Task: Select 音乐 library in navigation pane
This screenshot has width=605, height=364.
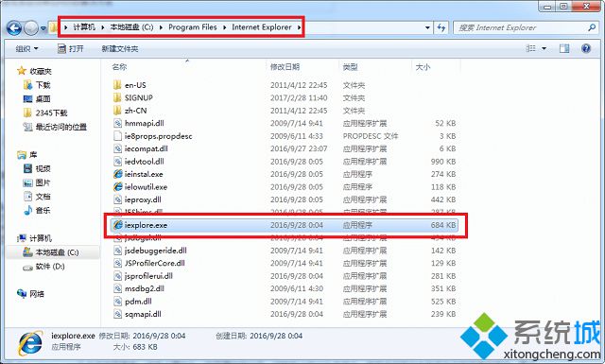Action: pyautogui.click(x=37, y=210)
